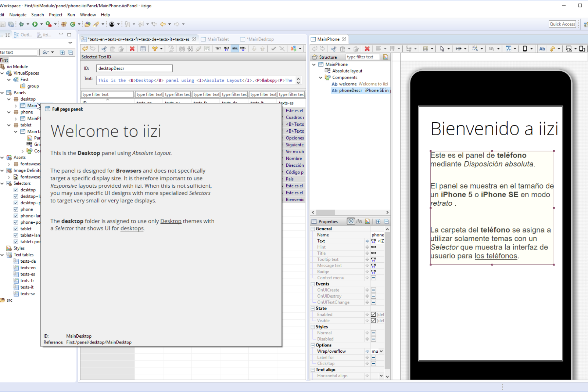This screenshot has width=588, height=392.
Task: Collapse the VirtualSpaces tree node
Action: 2,73
